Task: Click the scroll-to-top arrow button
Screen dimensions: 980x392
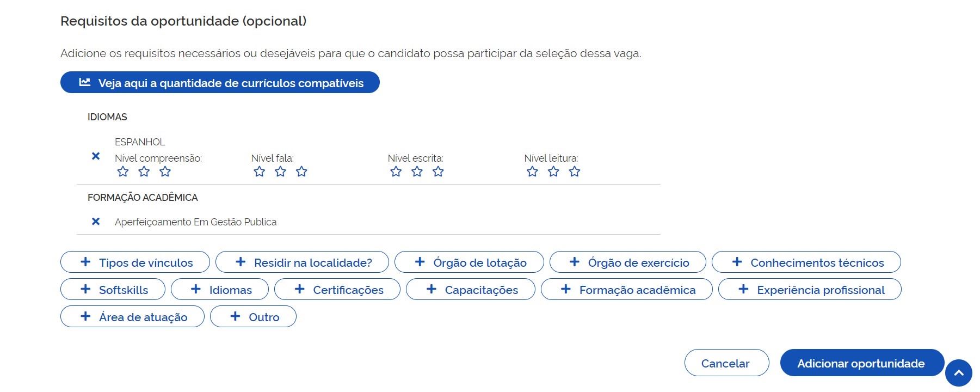Action: click(958, 373)
